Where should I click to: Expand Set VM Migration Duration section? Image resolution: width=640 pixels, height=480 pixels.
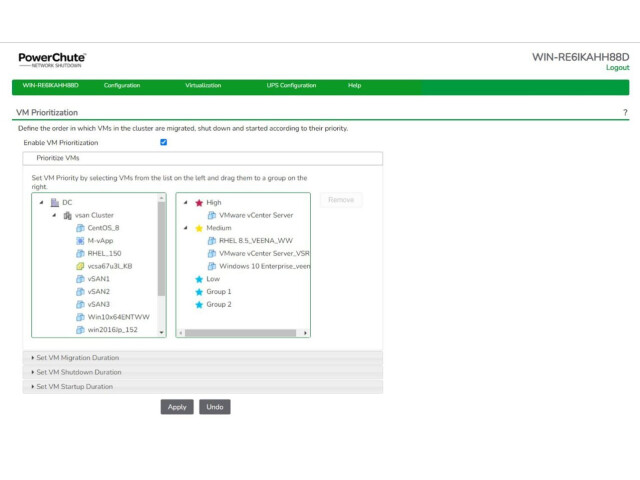203,358
